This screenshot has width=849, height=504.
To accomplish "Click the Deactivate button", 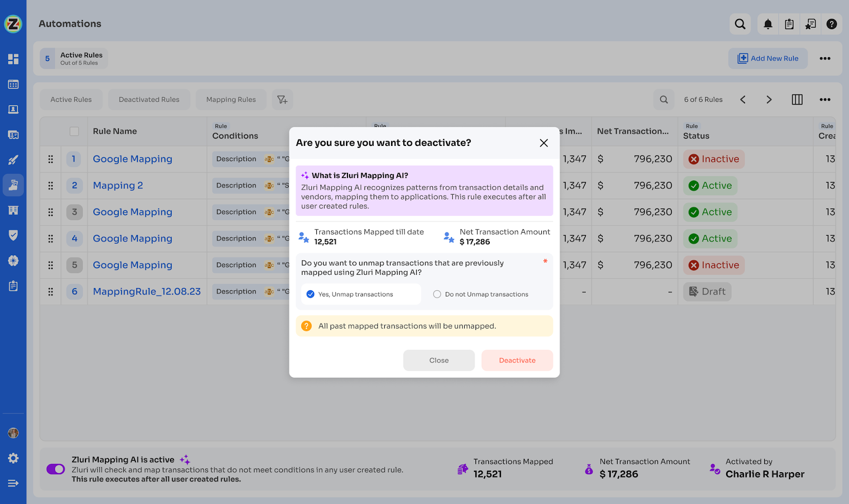I will (517, 360).
